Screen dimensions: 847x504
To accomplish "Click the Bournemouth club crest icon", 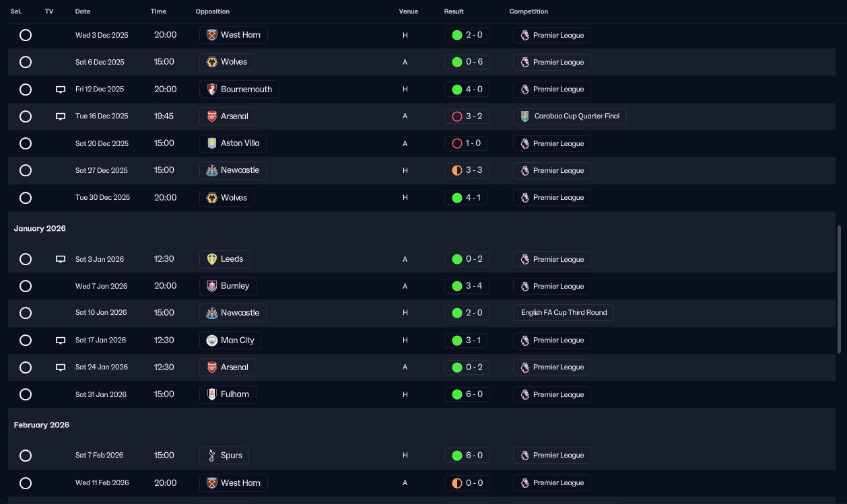I will 211,89.
